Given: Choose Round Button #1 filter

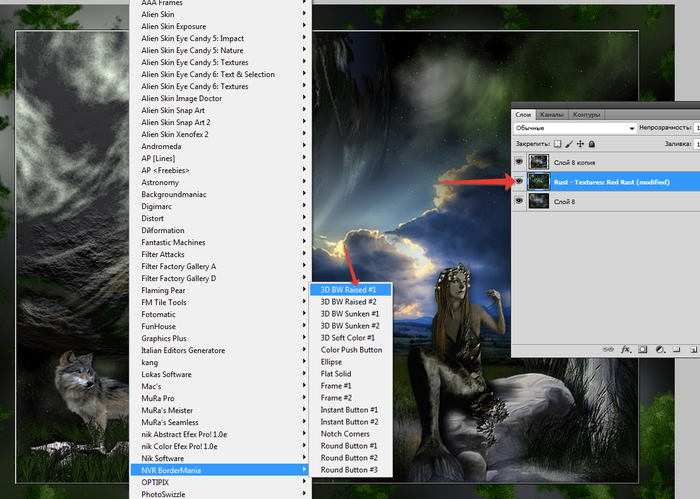Looking at the screenshot, I should pyautogui.click(x=350, y=446).
